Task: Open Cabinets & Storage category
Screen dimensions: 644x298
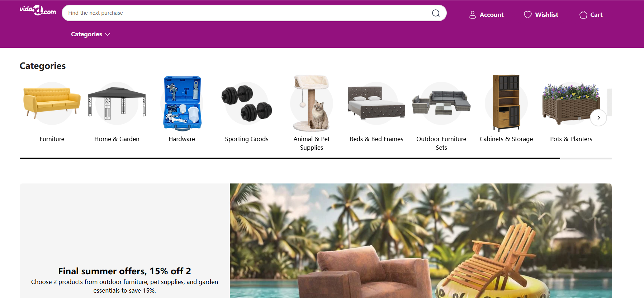Action: click(506, 139)
